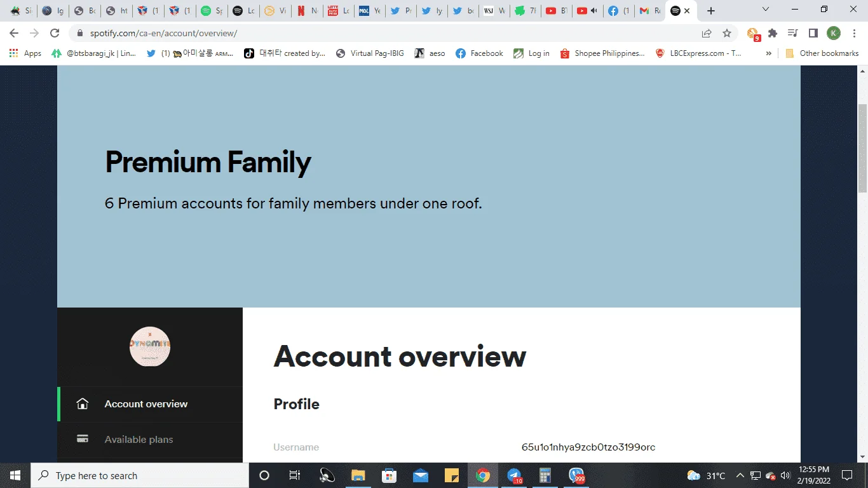868x488 pixels.
Task: Share this page using address bar icon
Action: point(707,33)
